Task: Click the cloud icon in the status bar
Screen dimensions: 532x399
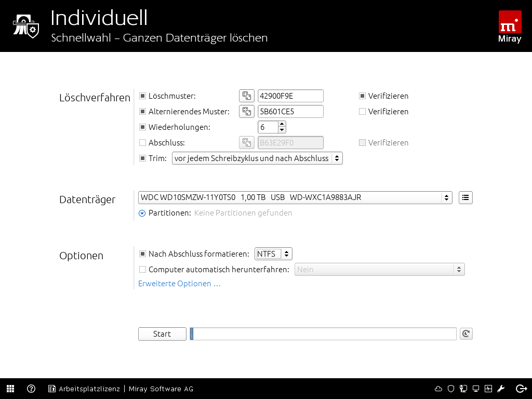Action: pyautogui.click(x=438, y=389)
